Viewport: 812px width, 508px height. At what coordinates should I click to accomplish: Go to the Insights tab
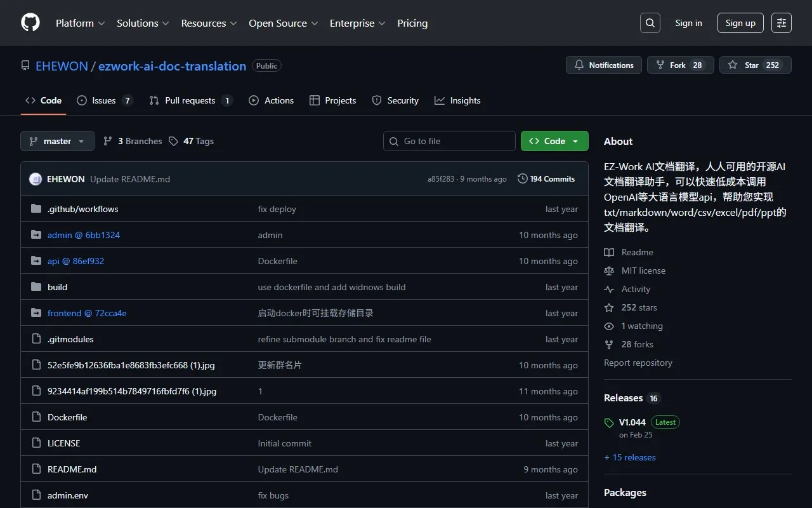point(457,100)
